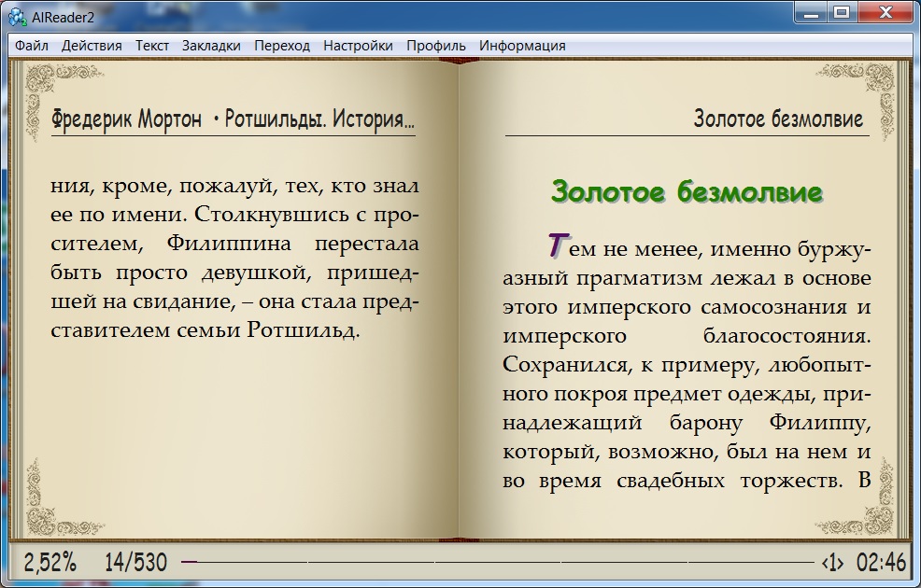This screenshot has width=921, height=588.
Task: Click the header Фредерик Мортон • Ротшильды. История...
Action: pos(234,119)
